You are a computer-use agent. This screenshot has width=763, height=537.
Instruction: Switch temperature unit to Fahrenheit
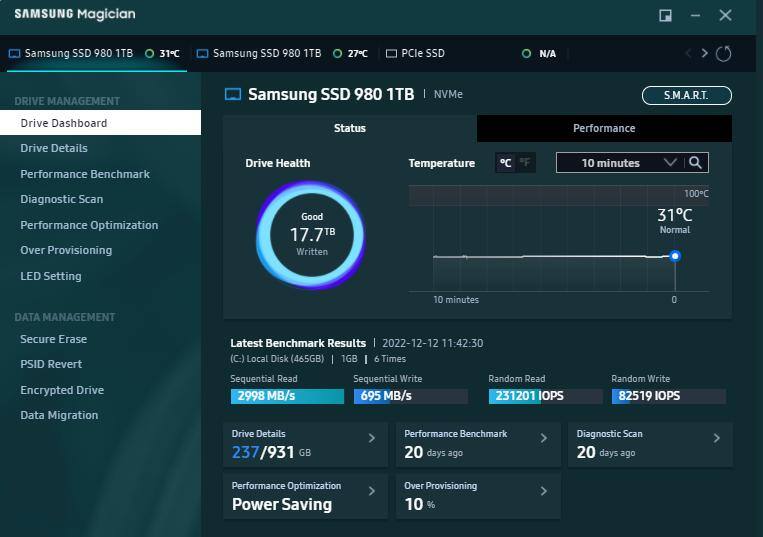click(x=525, y=163)
